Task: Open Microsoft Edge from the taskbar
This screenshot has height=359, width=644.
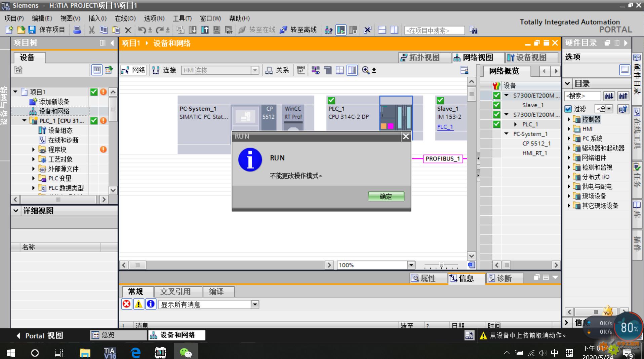Action: pos(135,353)
